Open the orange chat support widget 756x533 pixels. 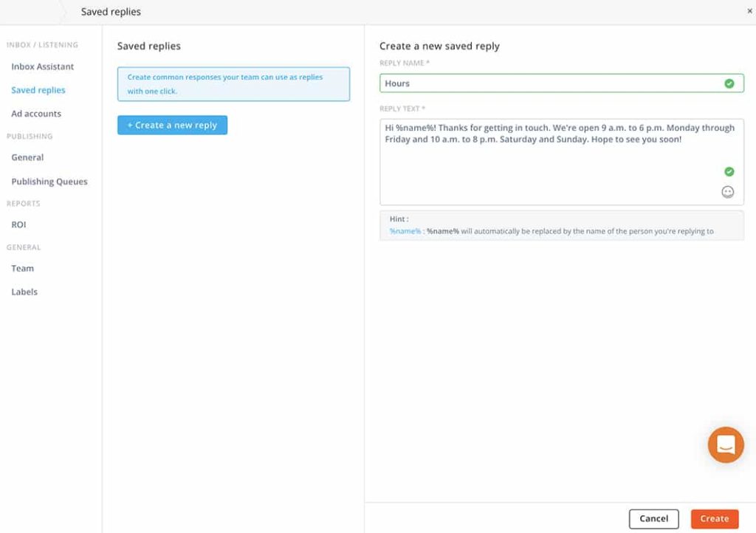point(725,445)
